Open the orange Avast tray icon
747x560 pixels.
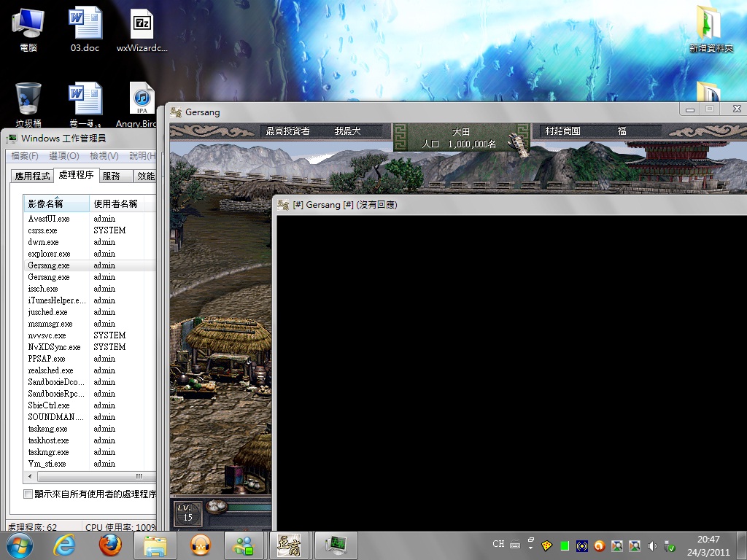[600, 545]
